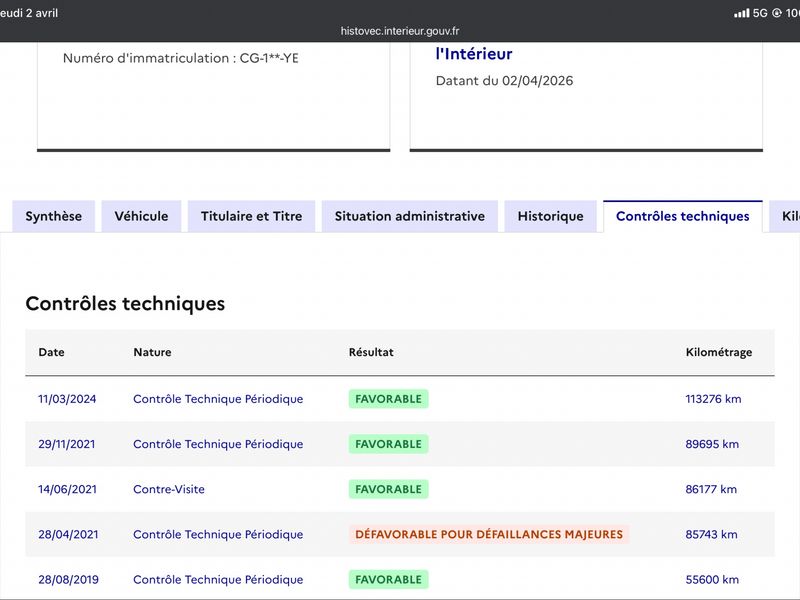800x600 pixels.
Task: Switch to the Véhicule tab
Action: point(141,216)
